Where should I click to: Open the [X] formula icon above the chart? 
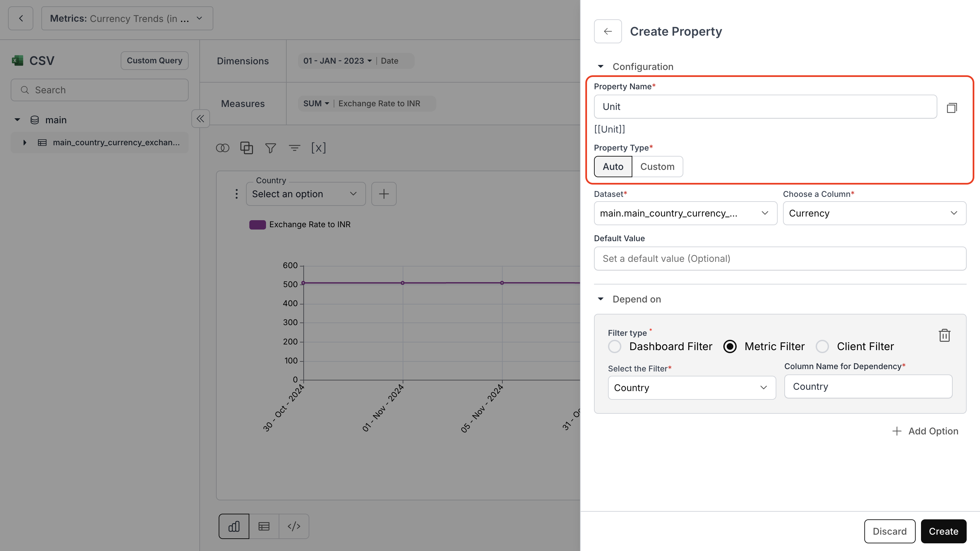point(319,148)
